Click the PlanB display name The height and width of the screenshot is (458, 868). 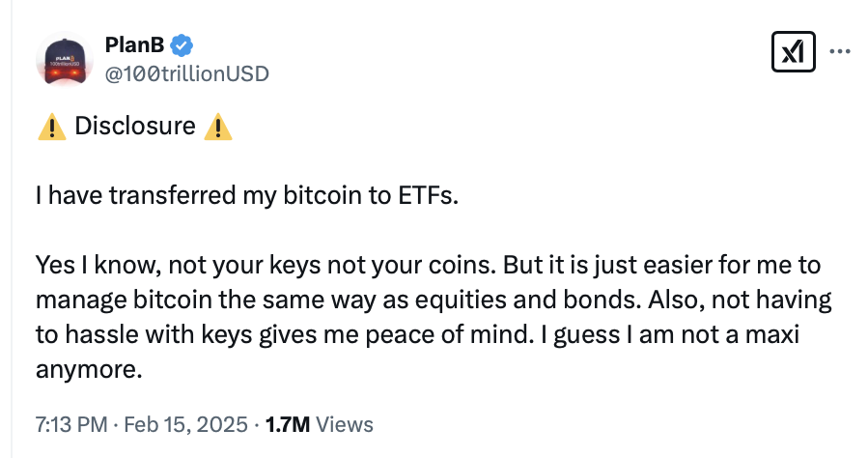coord(135,44)
